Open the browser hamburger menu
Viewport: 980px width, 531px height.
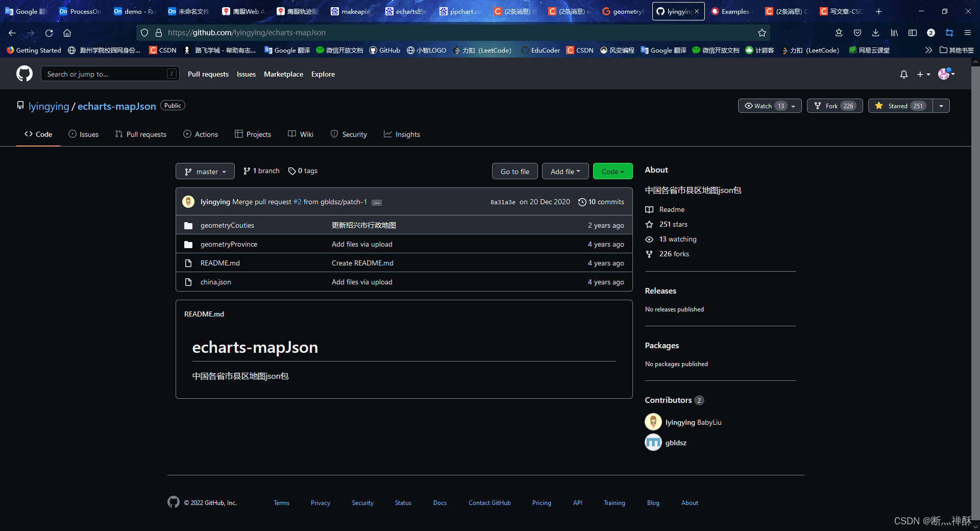coord(967,33)
